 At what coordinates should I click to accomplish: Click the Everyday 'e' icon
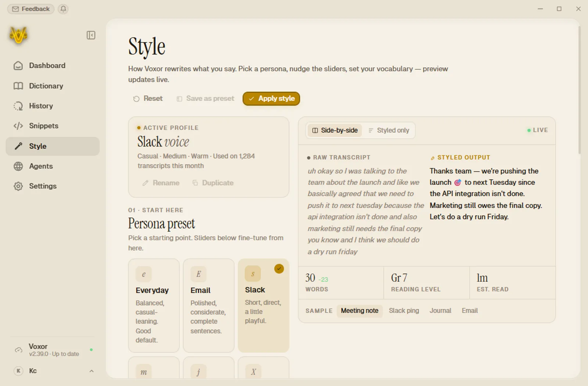tap(144, 274)
